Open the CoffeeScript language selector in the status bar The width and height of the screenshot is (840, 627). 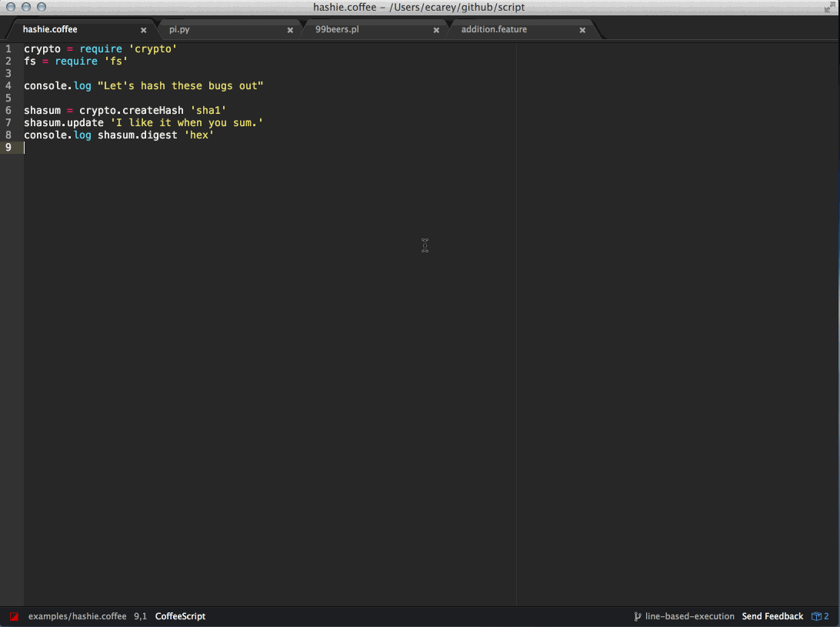point(180,615)
